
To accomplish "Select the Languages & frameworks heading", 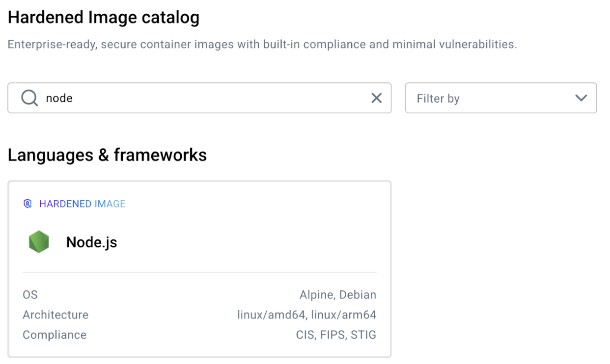I will coord(107,155).
